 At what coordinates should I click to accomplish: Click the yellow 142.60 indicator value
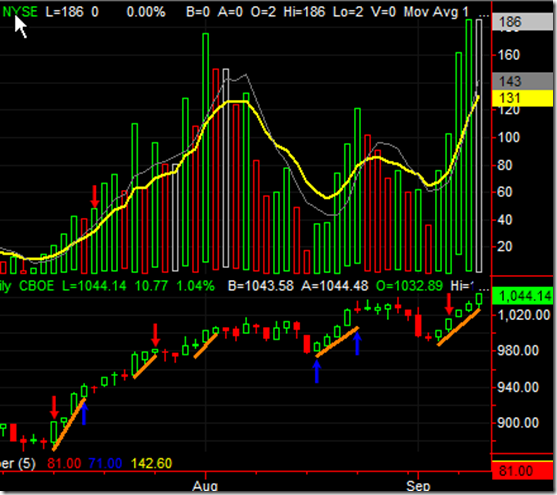click(x=152, y=463)
